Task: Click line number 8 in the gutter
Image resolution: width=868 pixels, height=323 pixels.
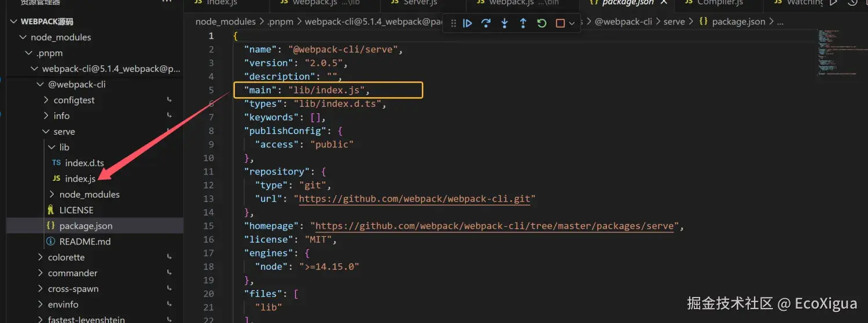Action: pyautogui.click(x=211, y=131)
